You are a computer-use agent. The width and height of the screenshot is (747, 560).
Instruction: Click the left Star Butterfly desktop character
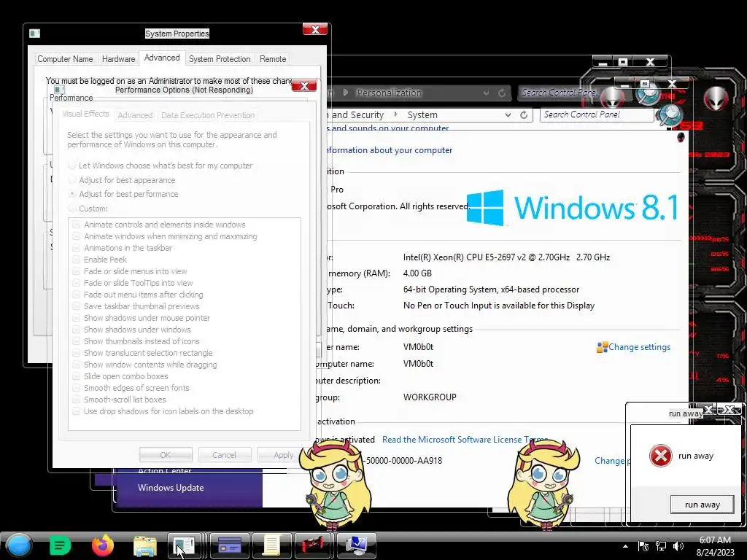(x=336, y=485)
